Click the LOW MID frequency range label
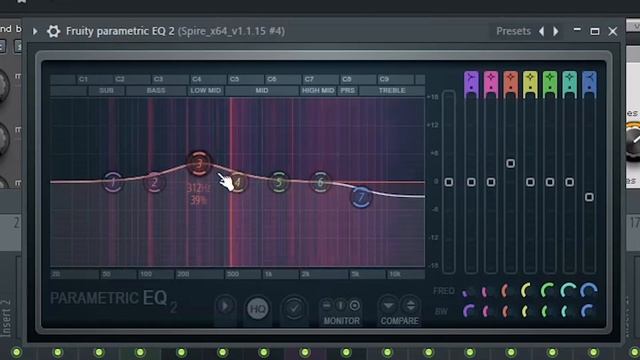 (205, 91)
